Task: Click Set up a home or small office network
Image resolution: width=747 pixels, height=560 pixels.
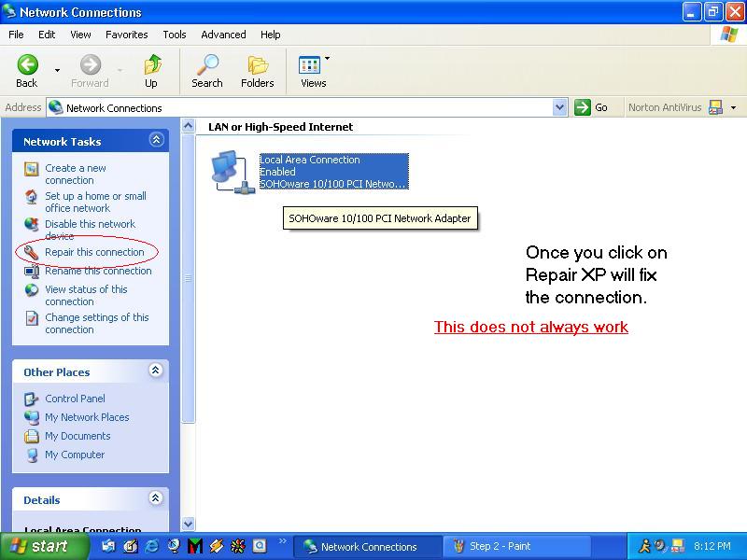Action: click(x=95, y=202)
